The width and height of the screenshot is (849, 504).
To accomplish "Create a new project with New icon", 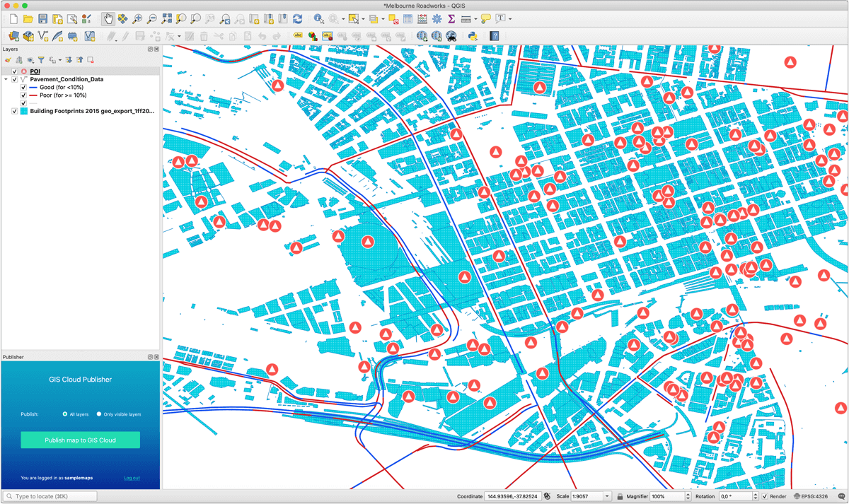I will [x=13, y=19].
